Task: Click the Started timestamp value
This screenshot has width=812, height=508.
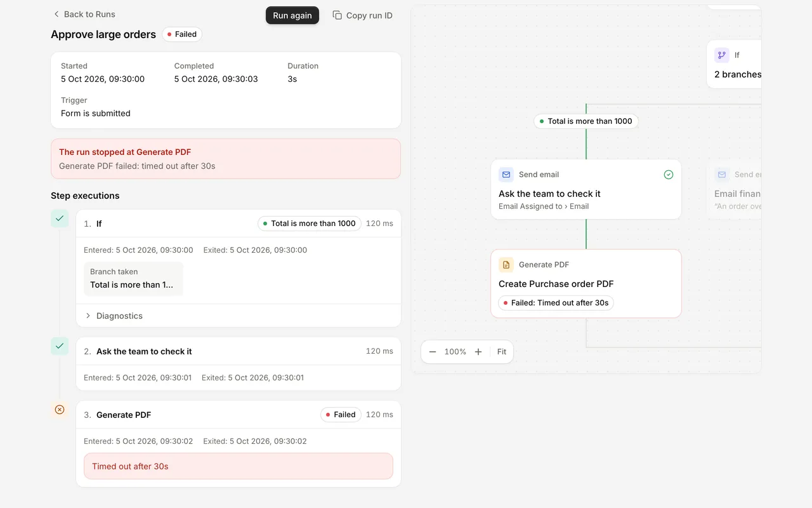Action: click(x=103, y=79)
